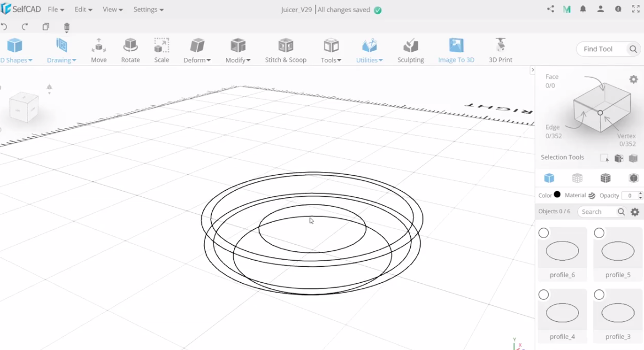Open the Material picker icon
The height and width of the screenshot is (350, 644).
[x=592, y=196]
